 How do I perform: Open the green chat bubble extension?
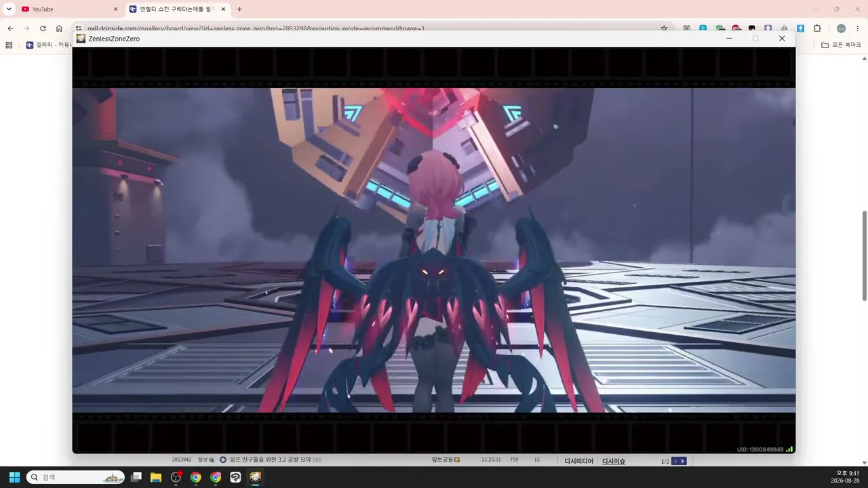[719, 28]
